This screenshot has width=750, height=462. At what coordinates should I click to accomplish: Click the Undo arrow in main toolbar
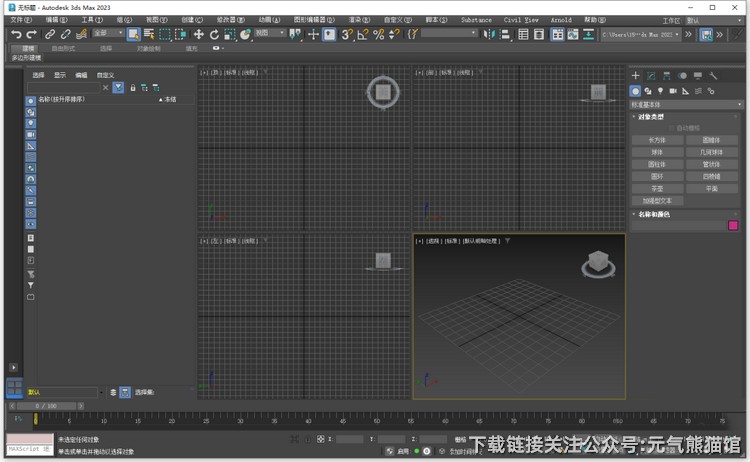[16, 34]
